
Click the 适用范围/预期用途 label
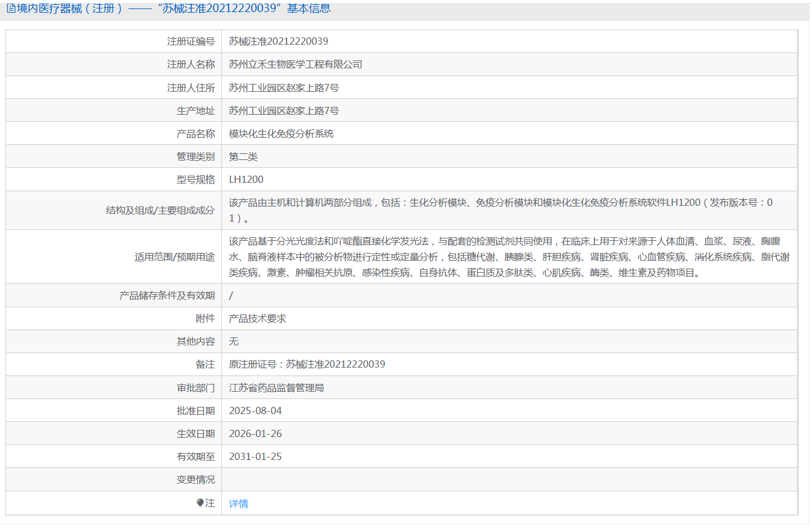(x=175, y=257)
